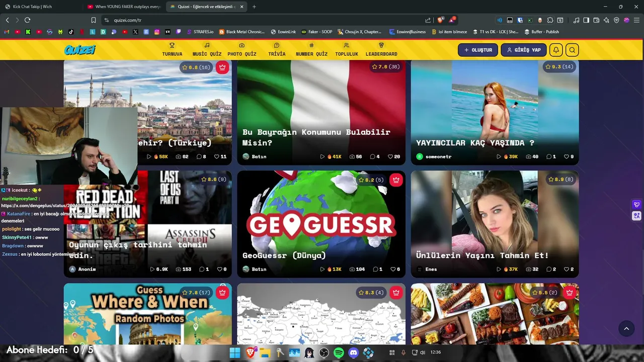Bookmark this page via the bookmark icon

tap(94, 20)
